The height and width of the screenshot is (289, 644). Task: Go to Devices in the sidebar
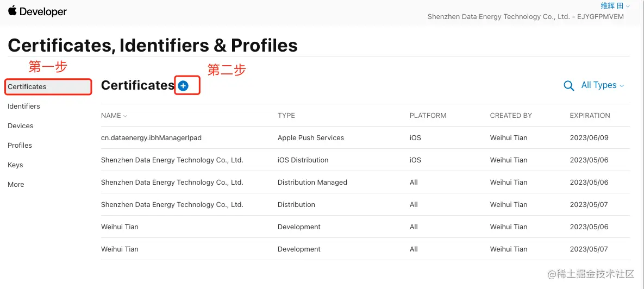pyautogui.click(x=21, y=126)
